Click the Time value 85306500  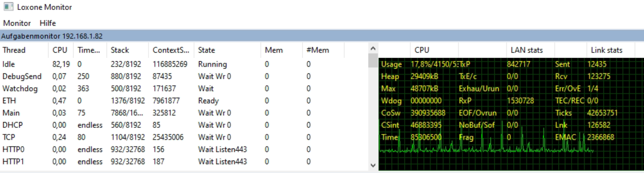click(426, 137)
